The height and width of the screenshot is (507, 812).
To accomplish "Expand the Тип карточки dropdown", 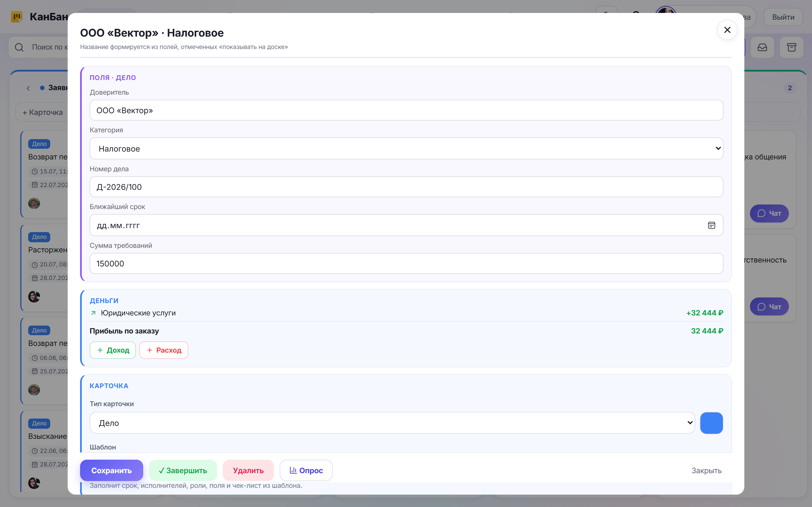I will [392, 423].
